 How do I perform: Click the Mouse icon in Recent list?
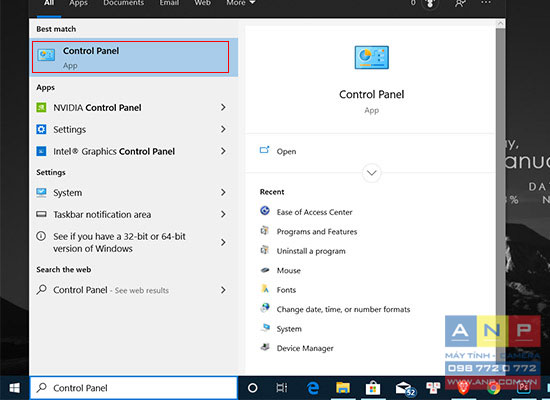(265, 270)
